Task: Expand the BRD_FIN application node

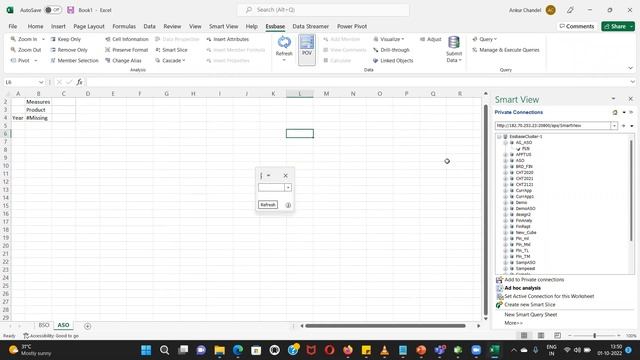Action: [x=506, y=167]
